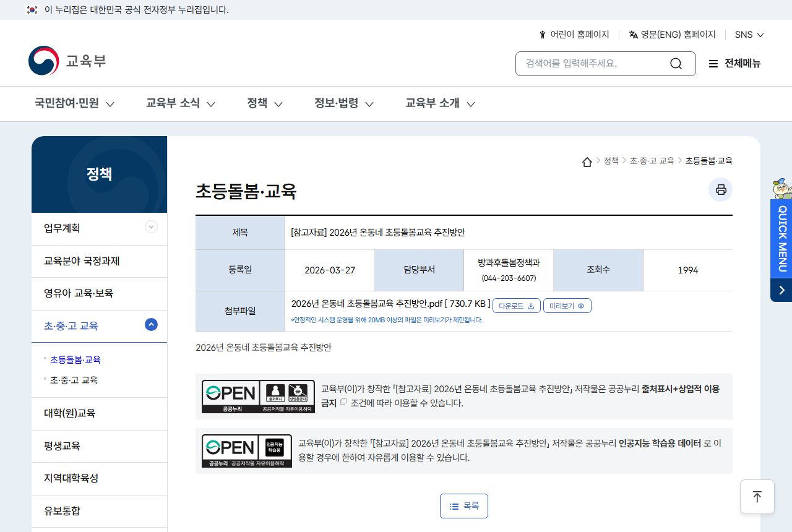This screenshot has height=532, width=792.
Task: Expand the SNS dropdown
Action: pos(749,35)
